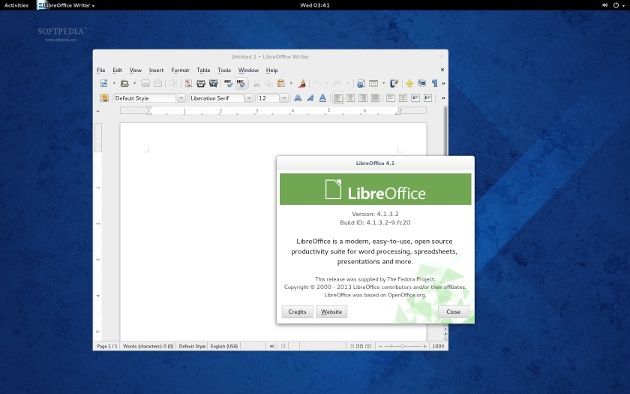Screen dimensions: 630x394
Task: Toggle Nonprinting Characters pilcrow icon
Action: [434, 84]
